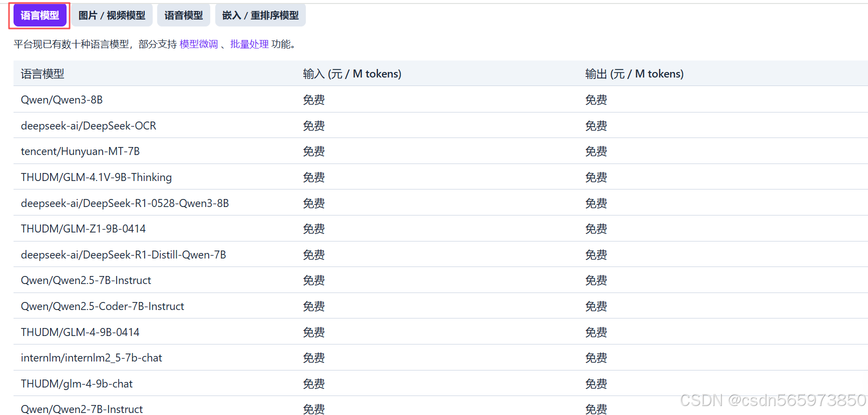Screen dimensions: 868x415
Task: Click input price 免费 for Qwen2.5-Coder-7B-Instruct
Action: [314, 306]
